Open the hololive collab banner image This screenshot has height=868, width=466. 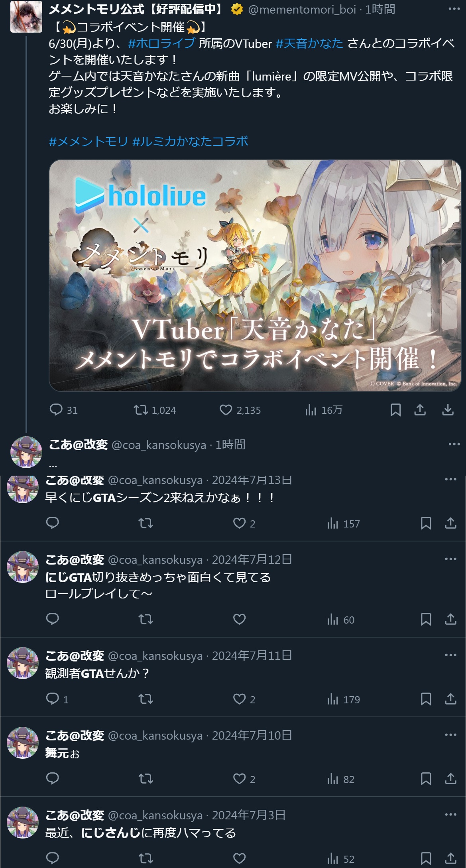pyautogui.click(x=255, y=275)
